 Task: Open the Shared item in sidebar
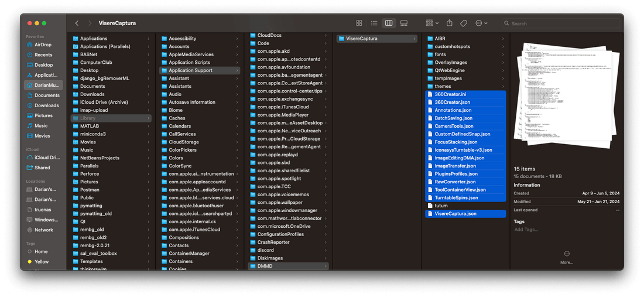click(x=43, y=168)
